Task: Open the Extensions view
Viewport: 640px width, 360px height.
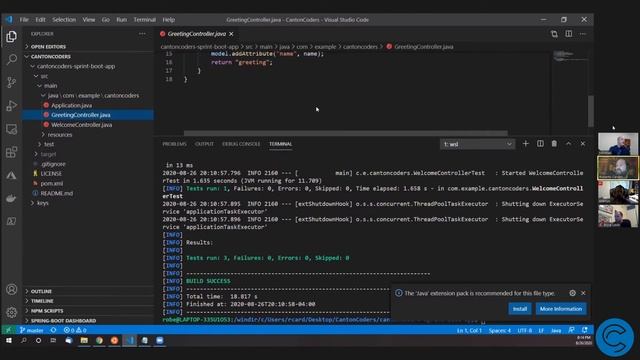Action: (11, 152)
